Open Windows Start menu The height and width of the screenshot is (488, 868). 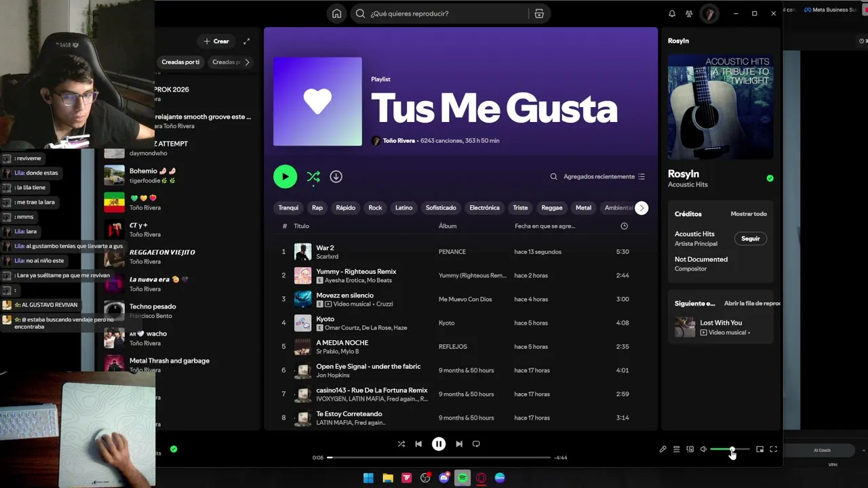[x=368, y=478]
